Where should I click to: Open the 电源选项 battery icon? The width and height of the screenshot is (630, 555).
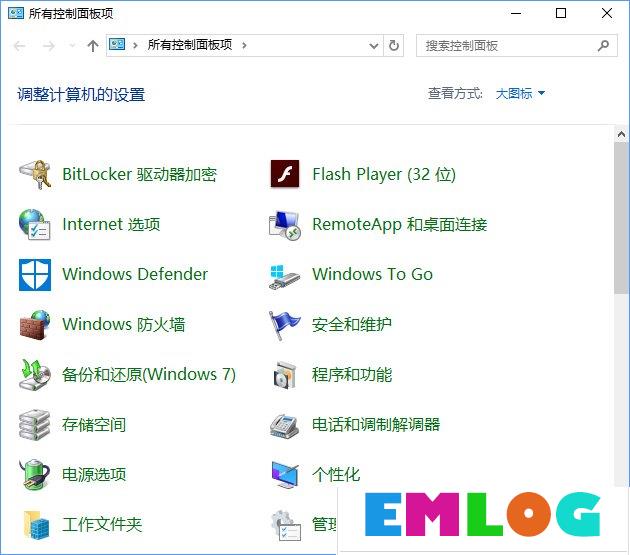tap(35, 475)
